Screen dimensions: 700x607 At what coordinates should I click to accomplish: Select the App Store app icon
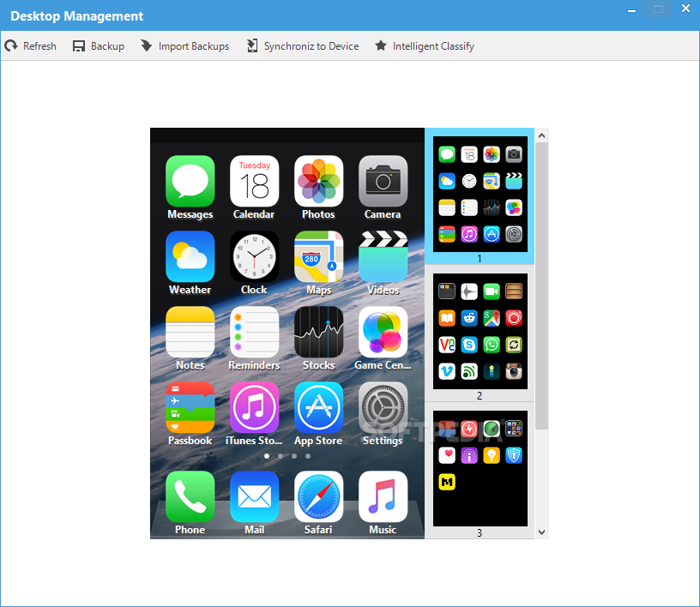tap(319, 407)
